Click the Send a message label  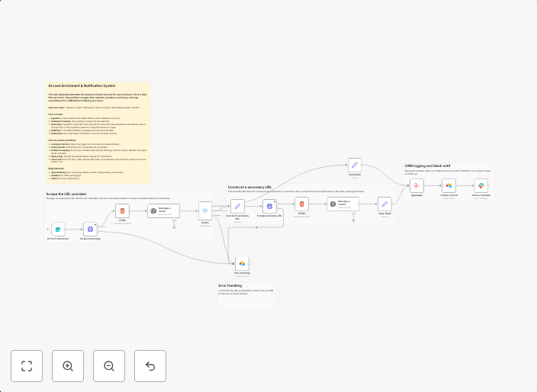481,195
